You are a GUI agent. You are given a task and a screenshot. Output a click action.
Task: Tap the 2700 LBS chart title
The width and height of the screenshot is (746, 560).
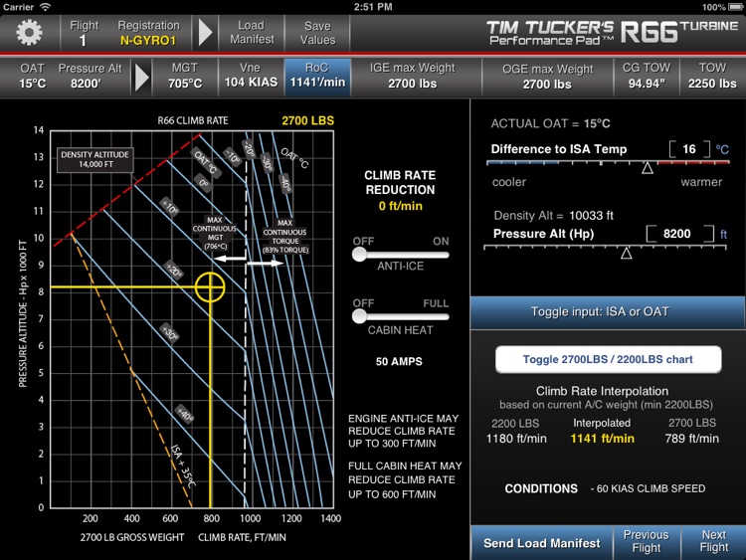[307, 120]
